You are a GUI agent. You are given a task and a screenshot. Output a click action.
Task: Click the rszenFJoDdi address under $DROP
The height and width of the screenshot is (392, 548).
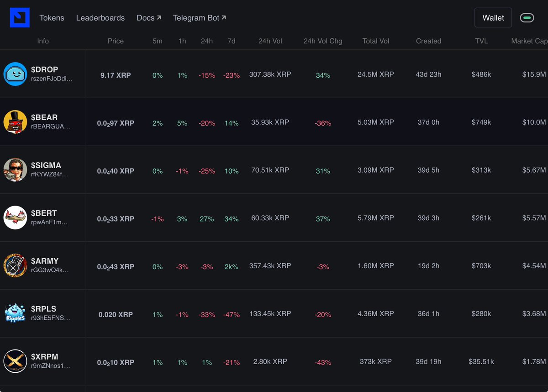coord(52,79)
